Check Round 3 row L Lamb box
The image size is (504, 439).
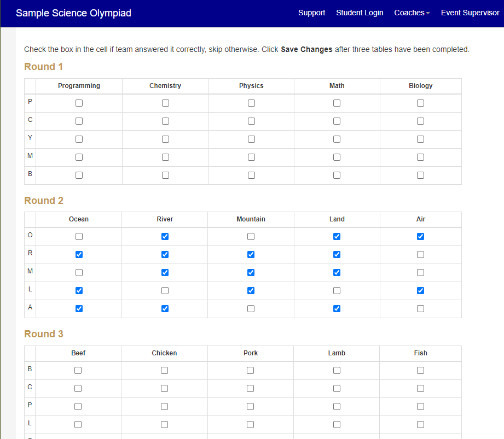click(337, 424)
